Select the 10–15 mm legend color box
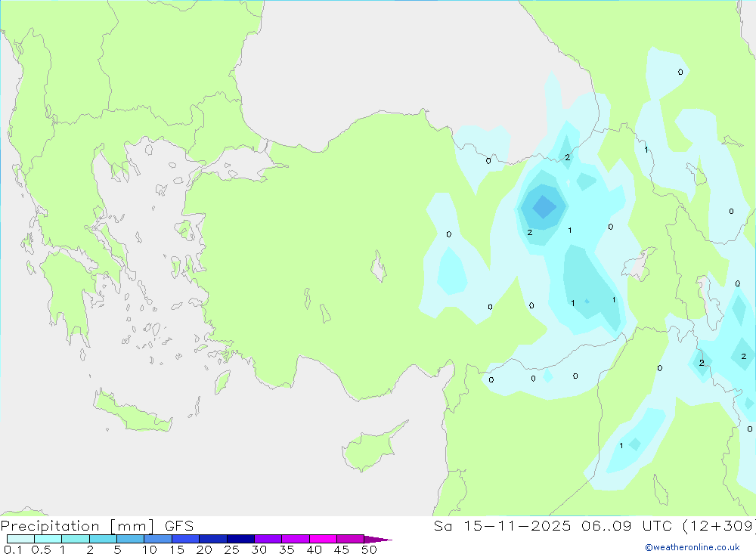The height and width of the screenshot is (554, 756). 158,539
